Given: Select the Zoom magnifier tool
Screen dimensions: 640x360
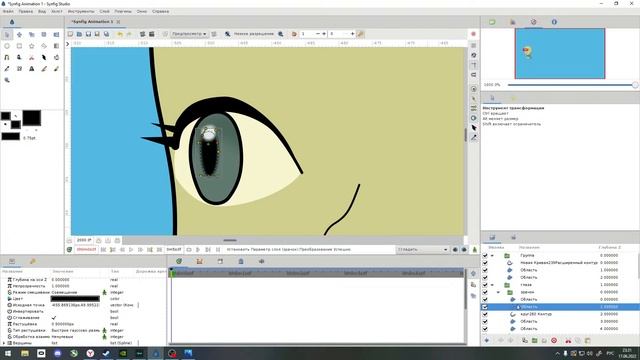Looking at the screenshot, I should pyautogui.click(x=7, y=80).
